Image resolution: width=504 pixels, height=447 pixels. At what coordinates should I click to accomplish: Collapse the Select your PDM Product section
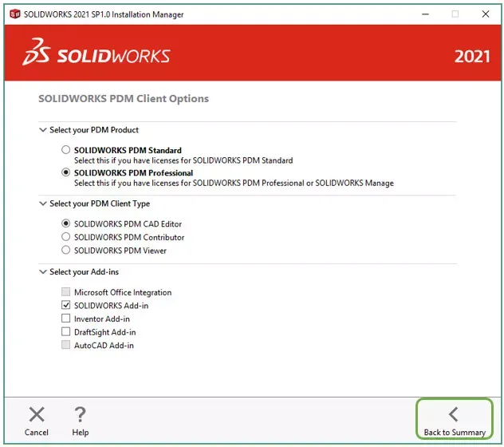(x=42, y=129)
